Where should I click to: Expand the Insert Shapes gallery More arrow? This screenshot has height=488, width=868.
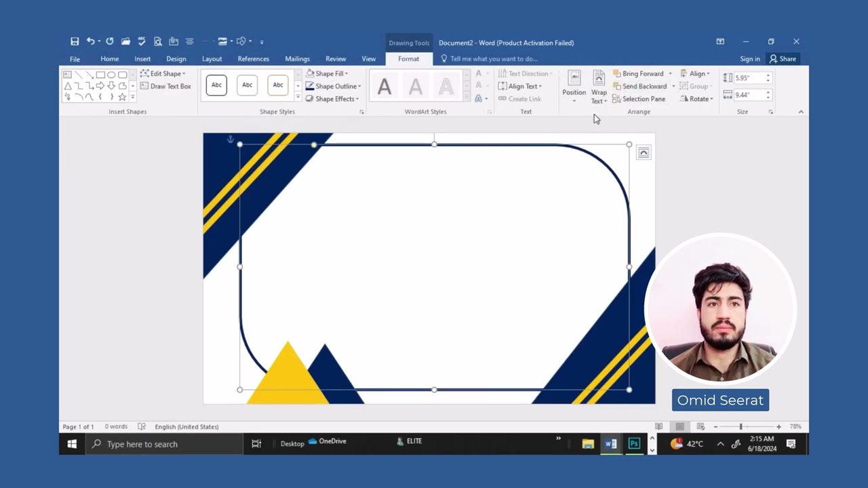point(132,98)
